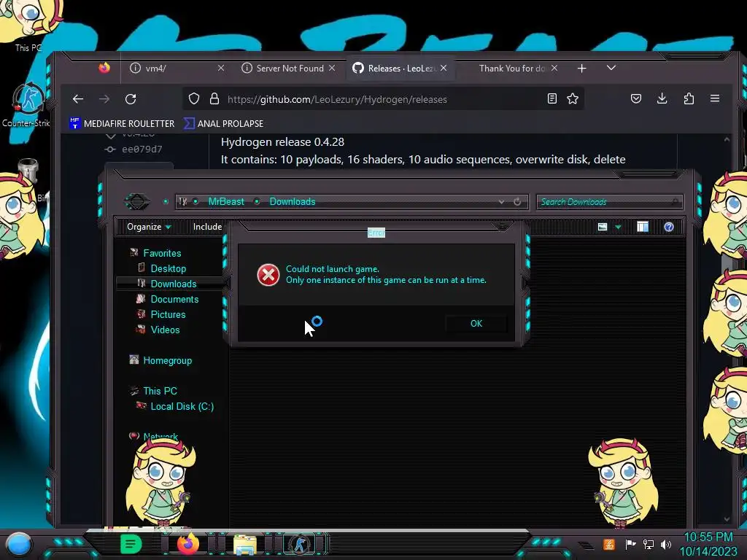Screen dimensions: 747x560
Task: Click the Explorer back/forward navigation button
Action: click(x=137, y=201)
